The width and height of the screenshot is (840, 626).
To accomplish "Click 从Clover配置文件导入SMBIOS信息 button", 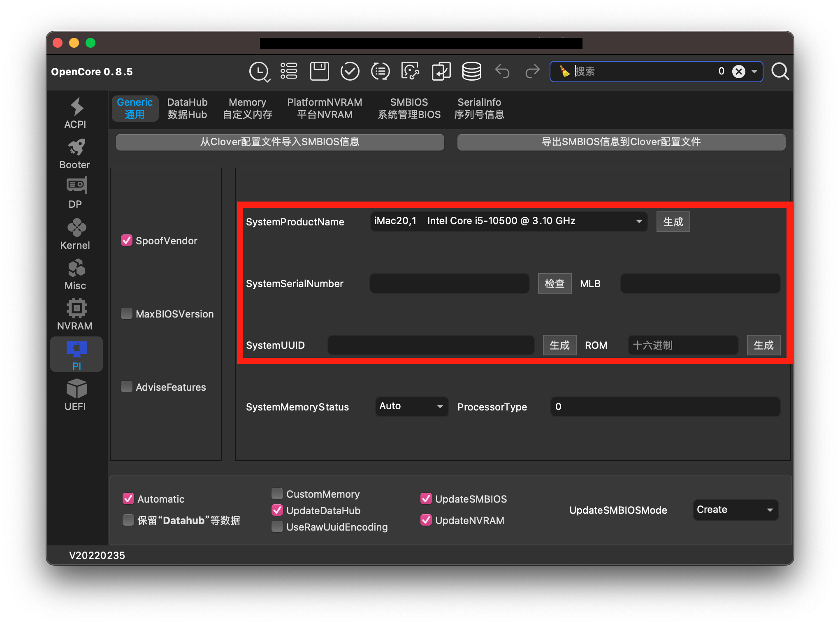I will pyautogui.click(x=280, y=142).
